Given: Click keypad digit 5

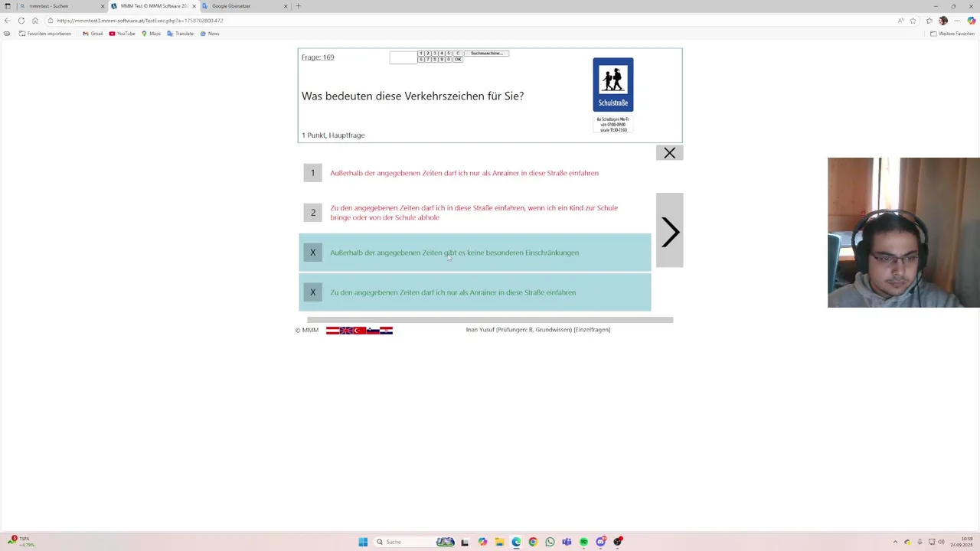Looking at the screenshot, I should (449, 54).
